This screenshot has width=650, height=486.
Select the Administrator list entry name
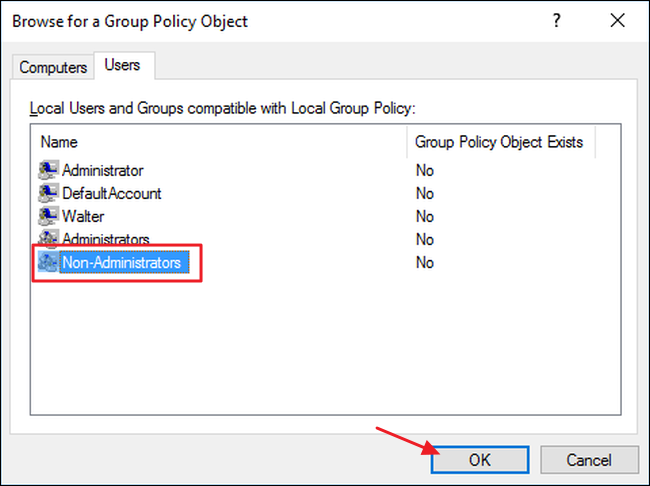coord(103,170)
